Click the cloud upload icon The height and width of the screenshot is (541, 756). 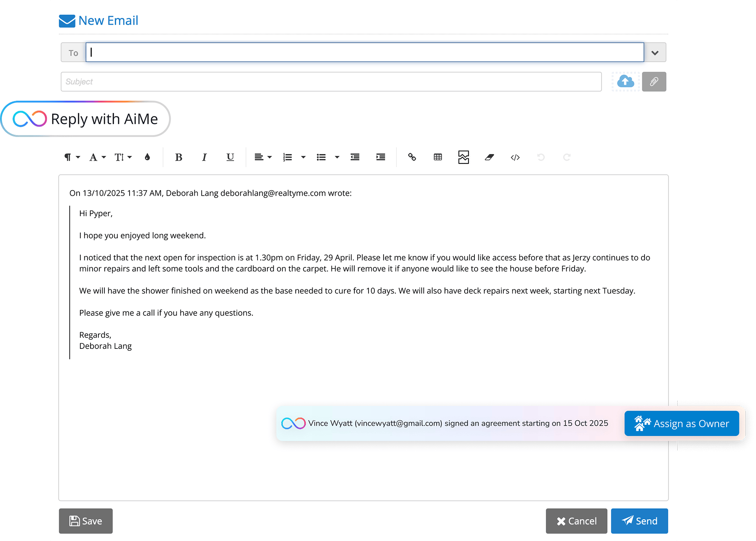[625, 82]
